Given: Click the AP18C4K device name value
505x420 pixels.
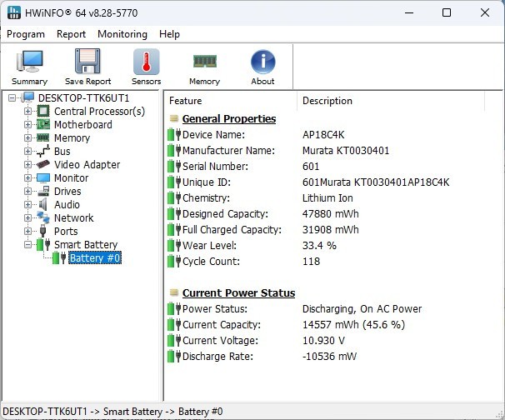Looking at the screenshot, I should coord(323,134).
